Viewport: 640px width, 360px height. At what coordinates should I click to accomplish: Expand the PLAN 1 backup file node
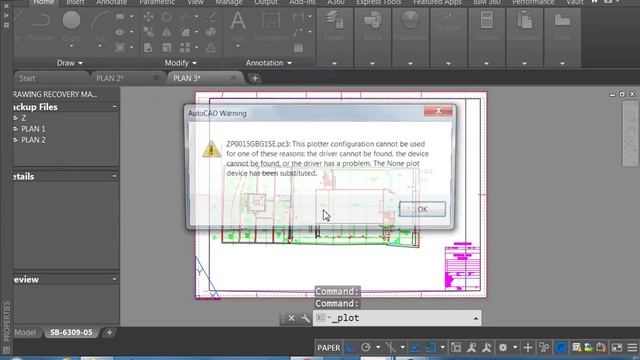(16, 129)
